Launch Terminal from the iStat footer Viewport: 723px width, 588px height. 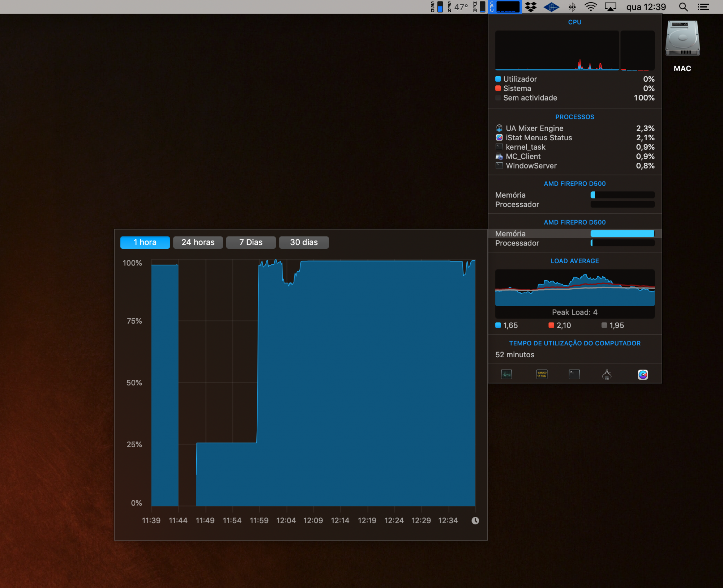point(574,374)
